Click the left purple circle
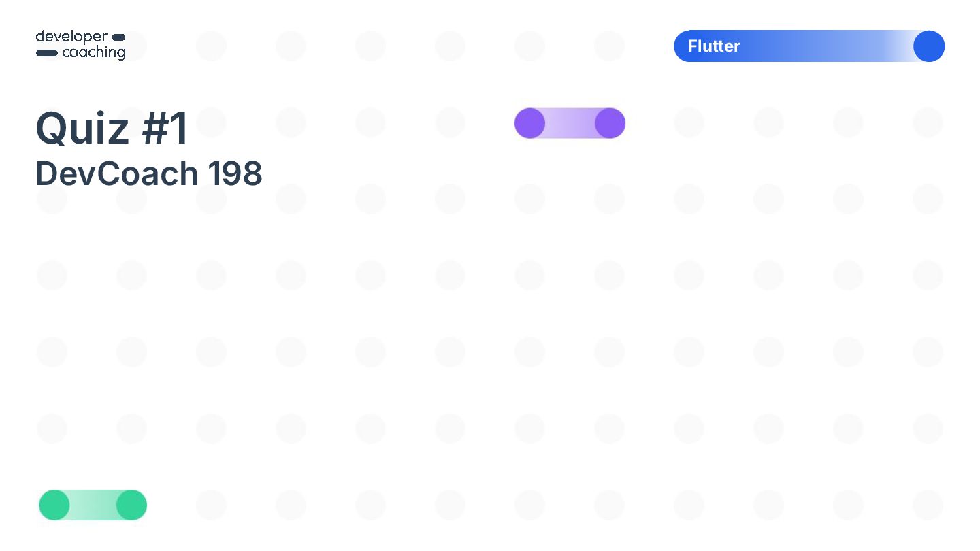This screenshot has height=551, width=980. pyautogui.click(x=529, y=123)
